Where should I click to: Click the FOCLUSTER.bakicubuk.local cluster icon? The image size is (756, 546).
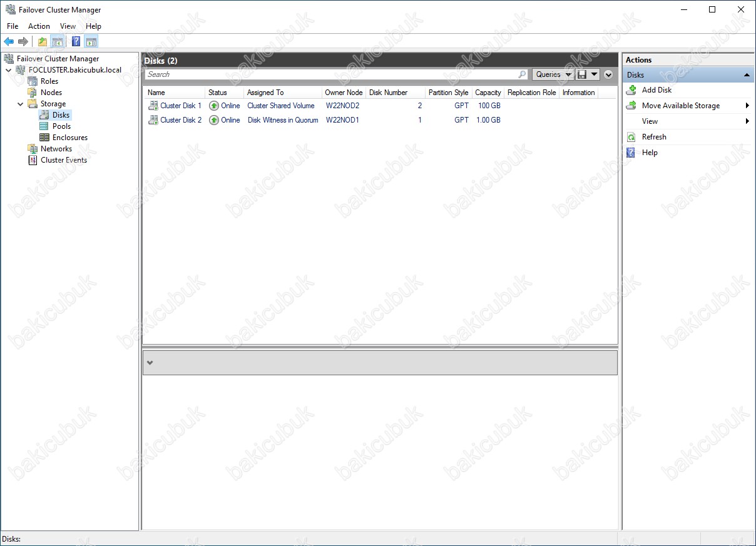click(21, 70)
